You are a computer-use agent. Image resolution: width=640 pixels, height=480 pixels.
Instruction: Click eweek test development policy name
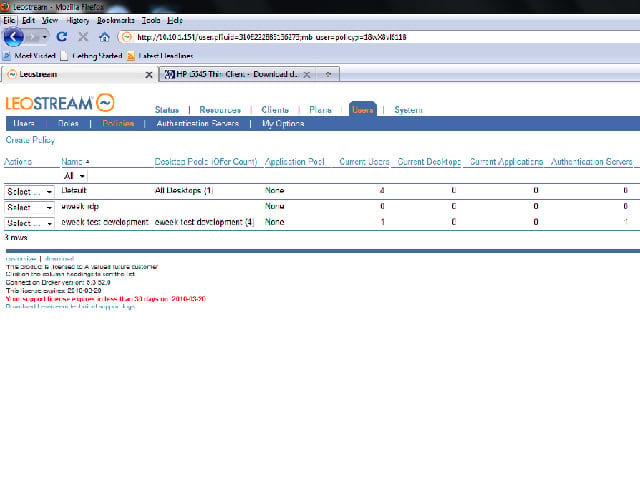tap(105, 222)
